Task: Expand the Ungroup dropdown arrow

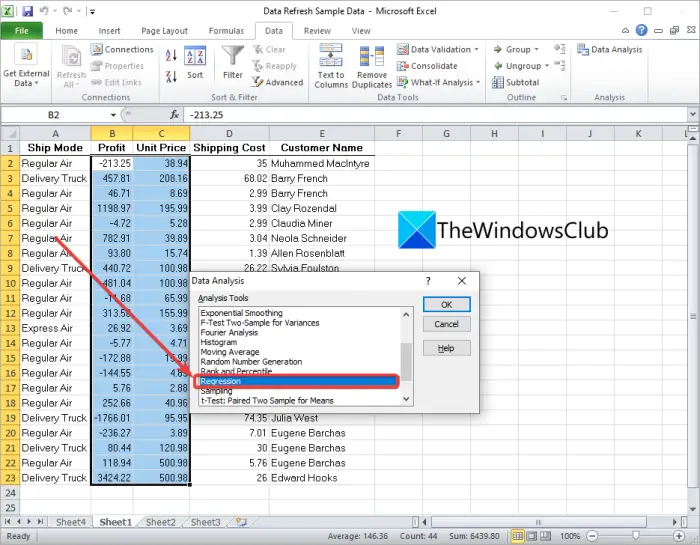Action: (x=546, y=66)
